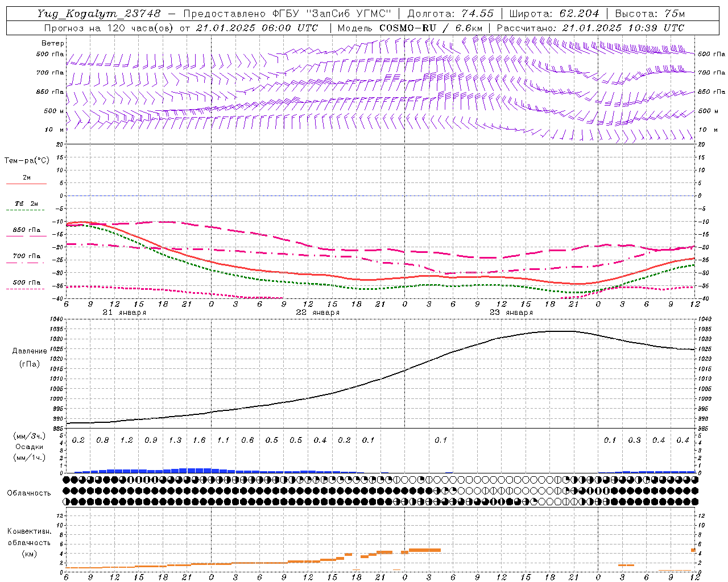
Task: Click the 700 гПа temperature legend entry
Action: pos(26,256)
